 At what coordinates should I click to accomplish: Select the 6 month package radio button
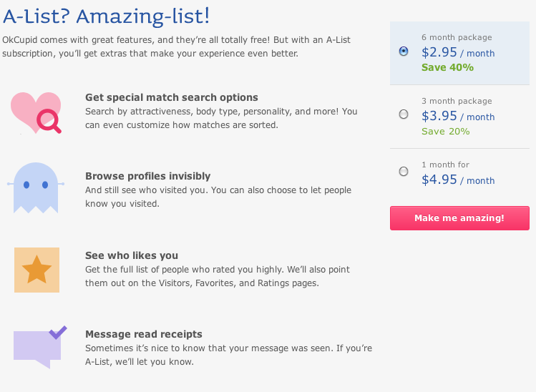click(404, 52)
